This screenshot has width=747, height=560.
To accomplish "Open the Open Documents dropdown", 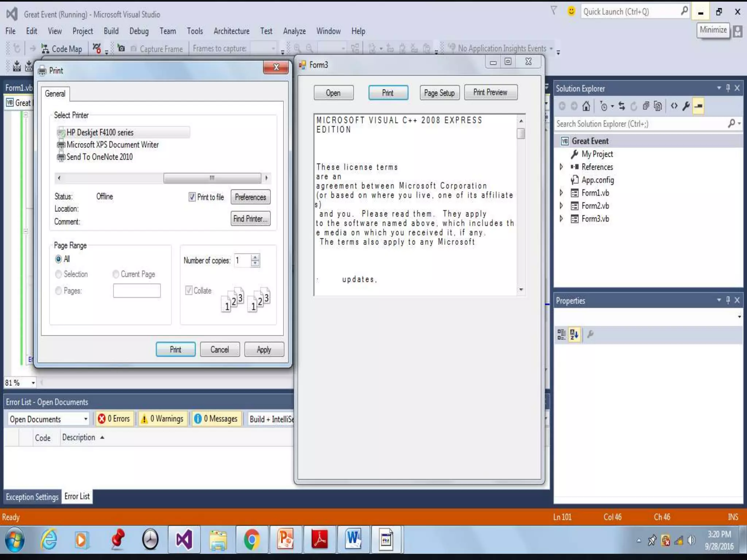I will pyautogui.click(x=85, y=419).
